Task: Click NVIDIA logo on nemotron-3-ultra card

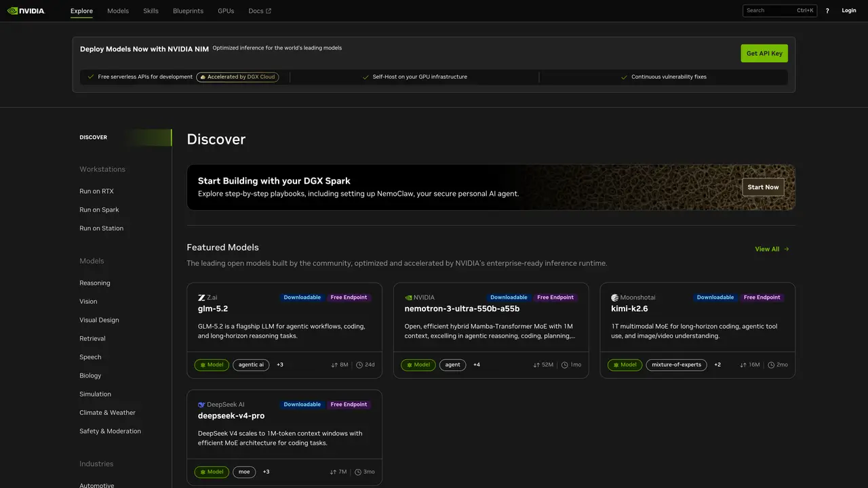Action: (408, 298)
